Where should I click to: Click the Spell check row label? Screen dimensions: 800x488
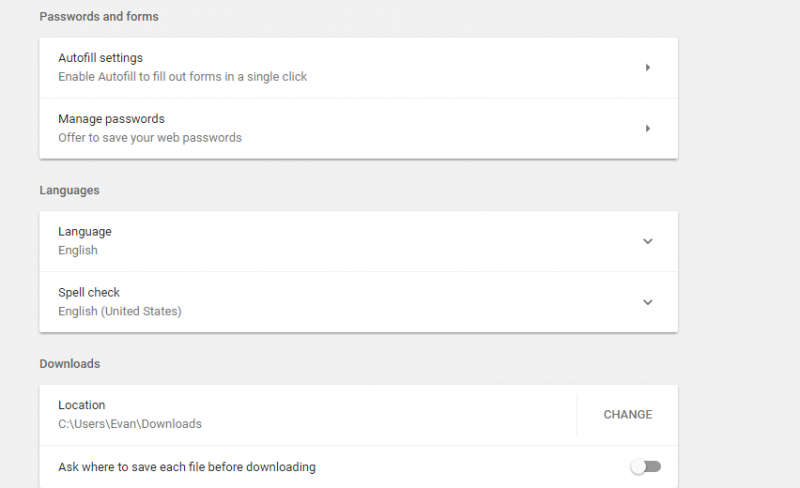pos(89,293)
